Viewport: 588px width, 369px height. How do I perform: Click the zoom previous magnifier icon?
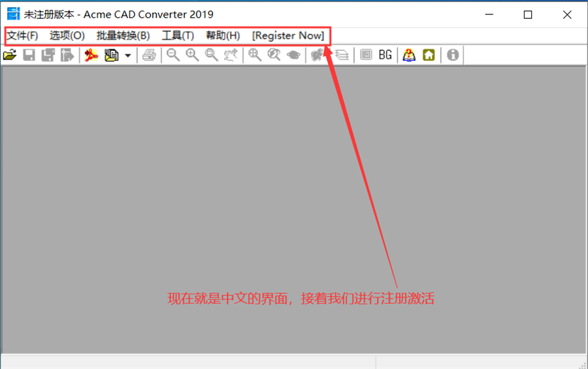point(274,55)
